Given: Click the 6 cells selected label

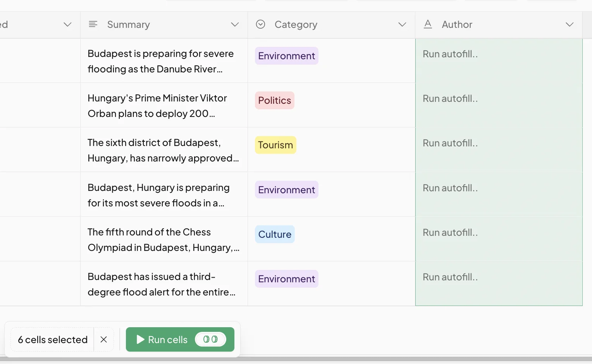Looking at the screenshot, I should (x=53, y=340).
